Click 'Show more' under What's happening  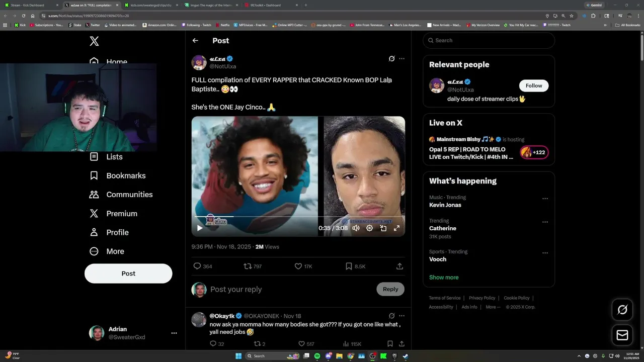pos(444,278)
